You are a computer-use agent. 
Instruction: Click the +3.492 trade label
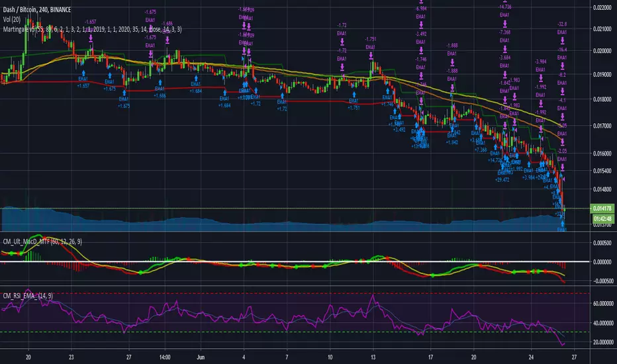(x=399, y=130)
